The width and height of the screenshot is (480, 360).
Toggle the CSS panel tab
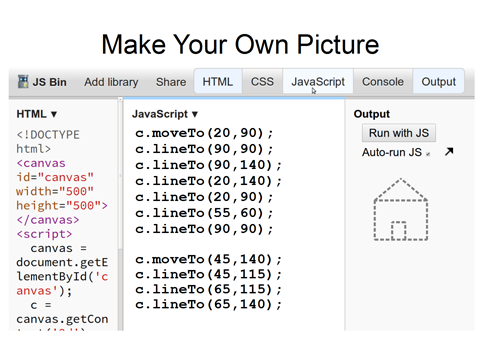click(x=262, y=81)
